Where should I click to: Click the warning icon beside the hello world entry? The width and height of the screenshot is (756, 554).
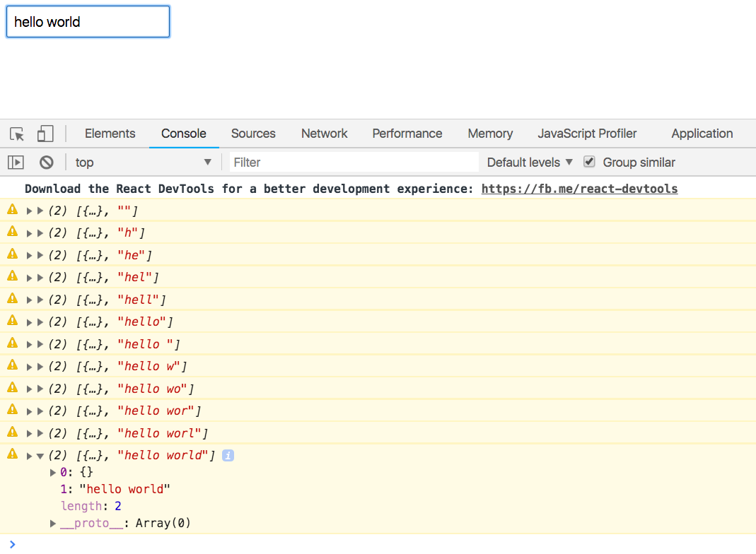11,456
